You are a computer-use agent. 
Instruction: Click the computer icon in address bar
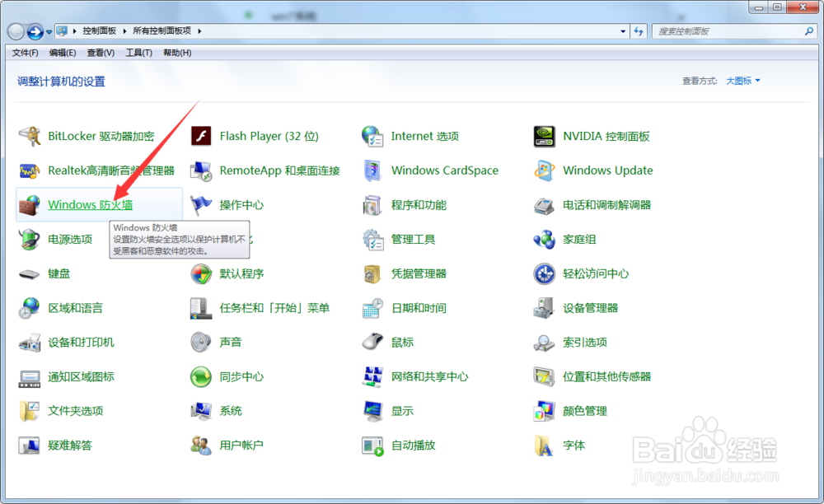62,31
